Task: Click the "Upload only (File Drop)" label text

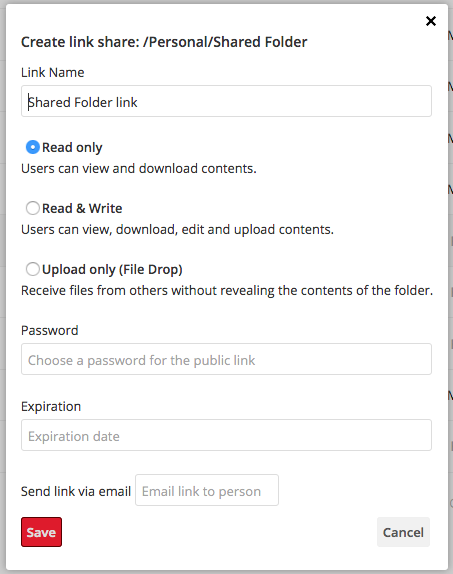Action: (x=112, y=269)
